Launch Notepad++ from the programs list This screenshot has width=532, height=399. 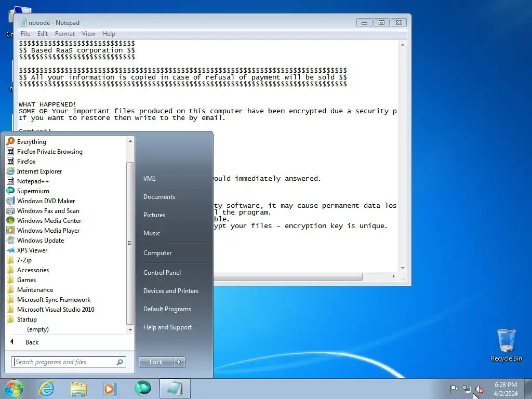33,181
